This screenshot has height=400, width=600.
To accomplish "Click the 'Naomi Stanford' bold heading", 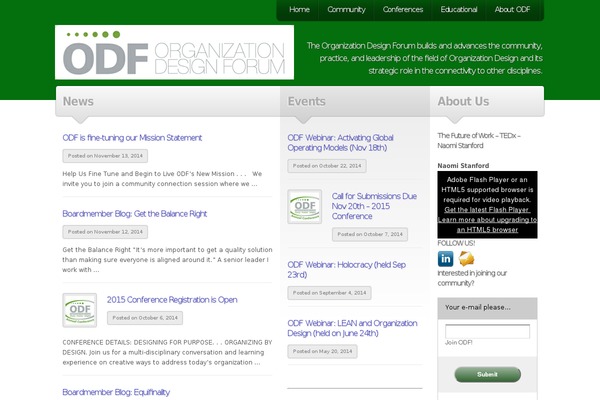I will (x=463, y=166).
